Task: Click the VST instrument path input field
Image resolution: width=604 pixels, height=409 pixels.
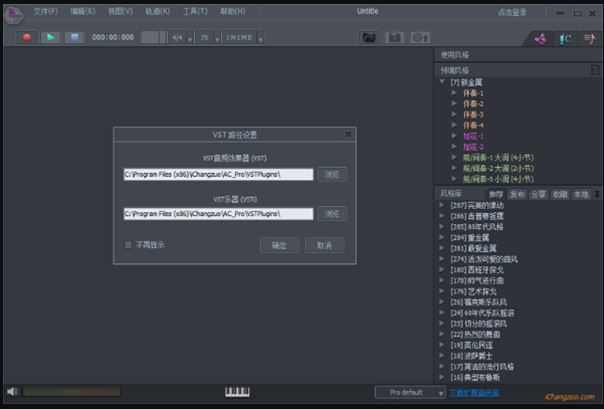Action: 218,214
